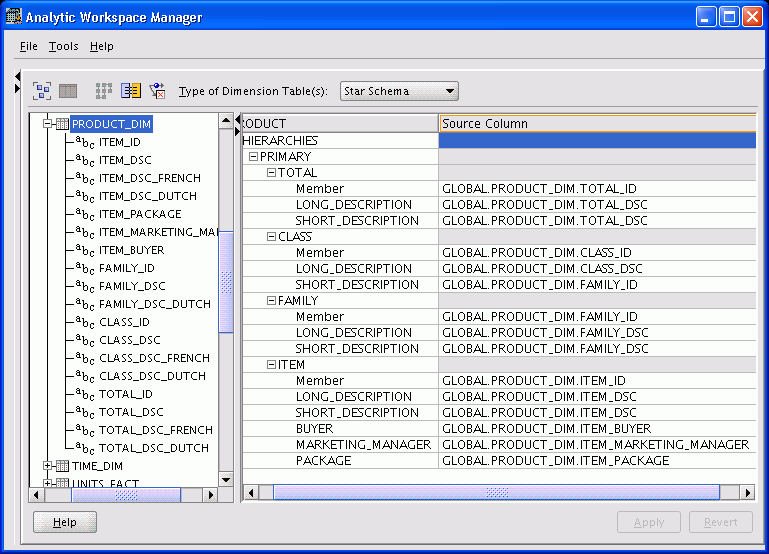The width and height of the screenshot is (769, 554).
Task: Select the ITEM_PACKAGE column in tree
Action: [x=140, y=214]
